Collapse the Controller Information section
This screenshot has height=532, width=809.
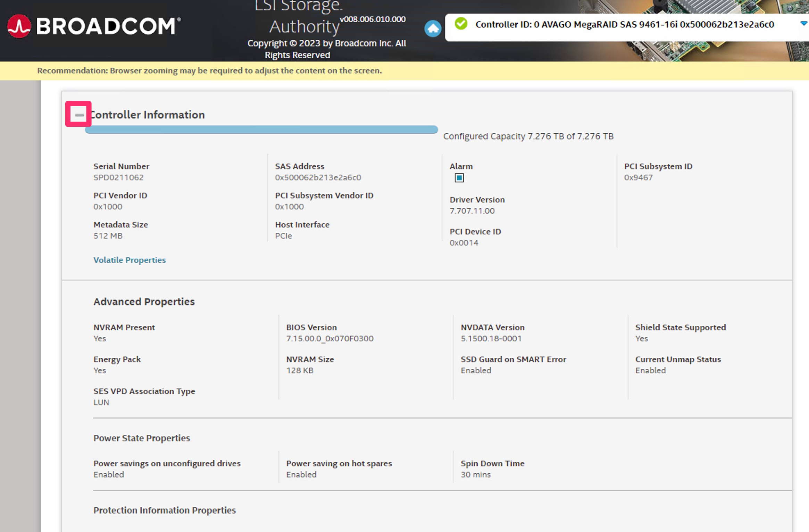(x=79, y=115)
